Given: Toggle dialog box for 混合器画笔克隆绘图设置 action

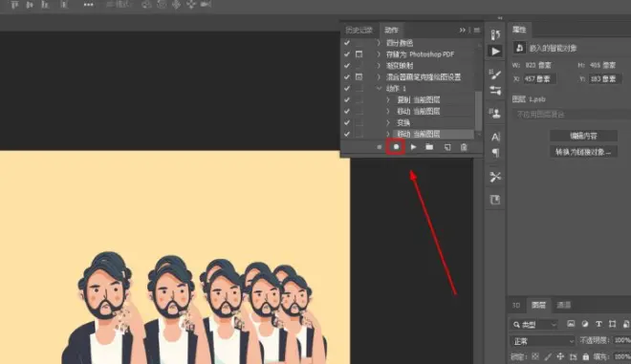Looking at the screenshot, I should coord(359,76).
